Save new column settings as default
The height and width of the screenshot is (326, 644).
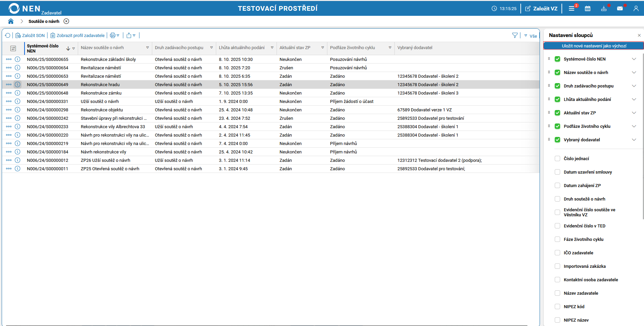[x=594, y=46]
